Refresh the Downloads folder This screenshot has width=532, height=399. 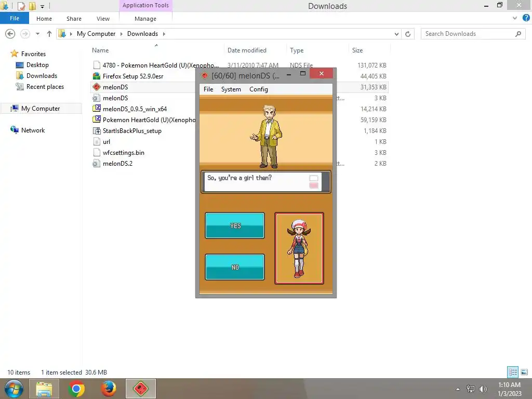pos(408,34)
